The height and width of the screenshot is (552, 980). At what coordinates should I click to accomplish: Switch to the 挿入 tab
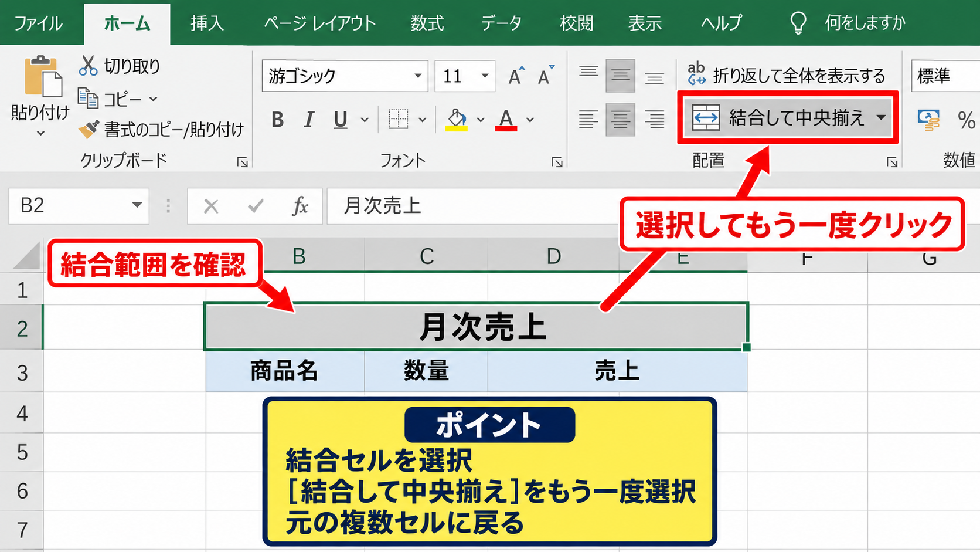[x=207, y=23]
